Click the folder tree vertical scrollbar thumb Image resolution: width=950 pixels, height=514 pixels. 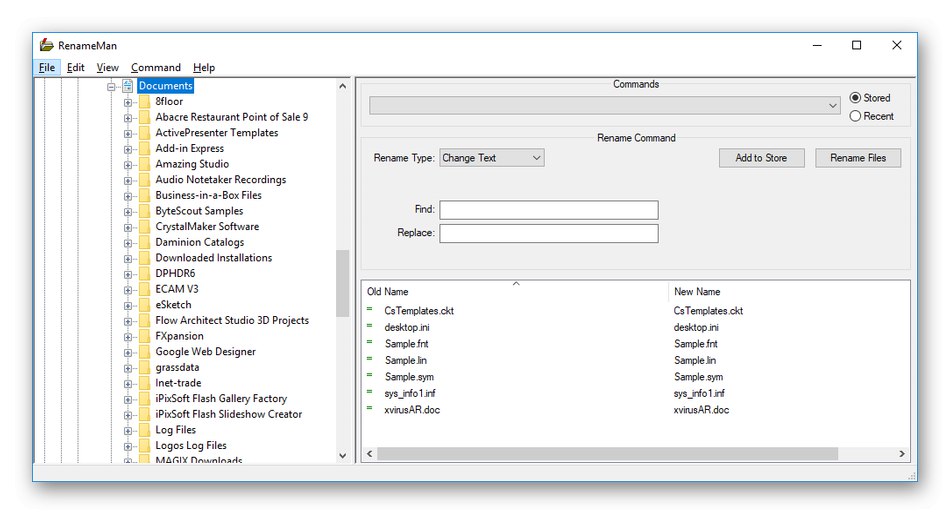point(343,284)
